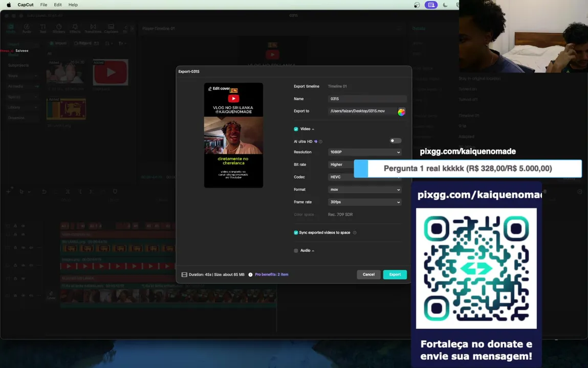Screen dimensions: 588x368
Task: Click the undo arrow in timeline toolbar
Action: coord(44,191)
